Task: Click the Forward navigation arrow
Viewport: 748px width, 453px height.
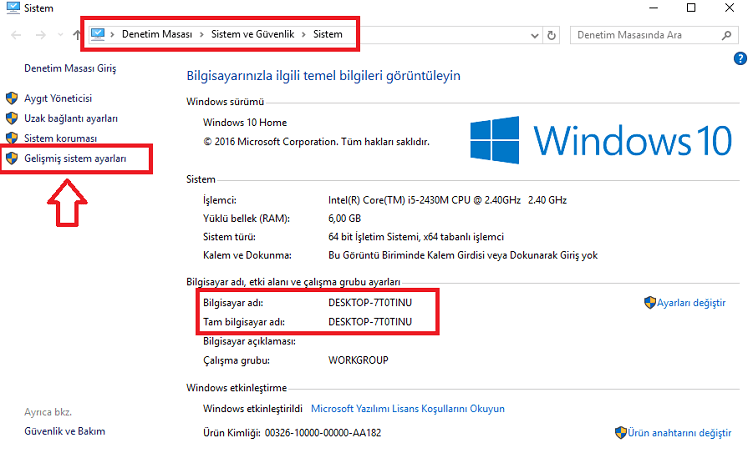Action: coord(41,35)
